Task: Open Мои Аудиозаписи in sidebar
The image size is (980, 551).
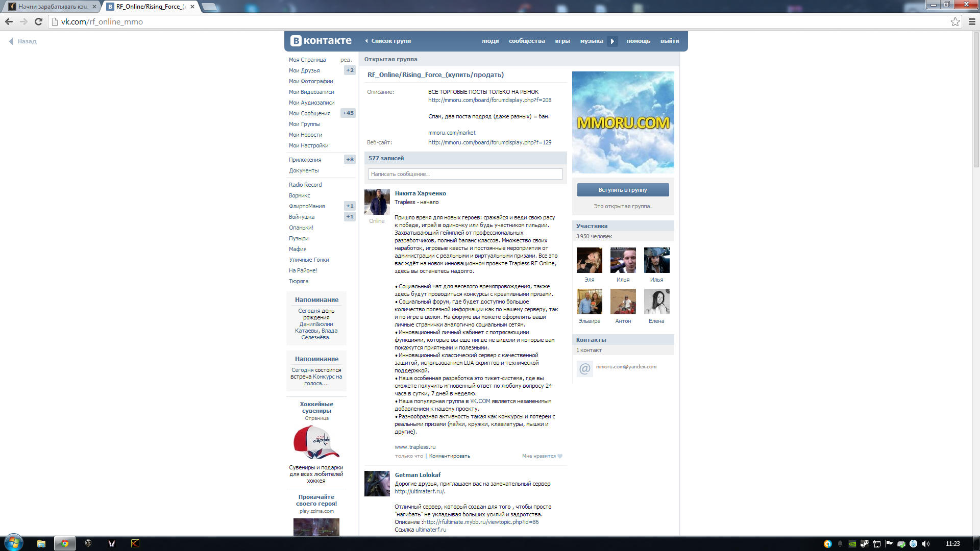Action: pyautogui.click(x=312, y=103)
